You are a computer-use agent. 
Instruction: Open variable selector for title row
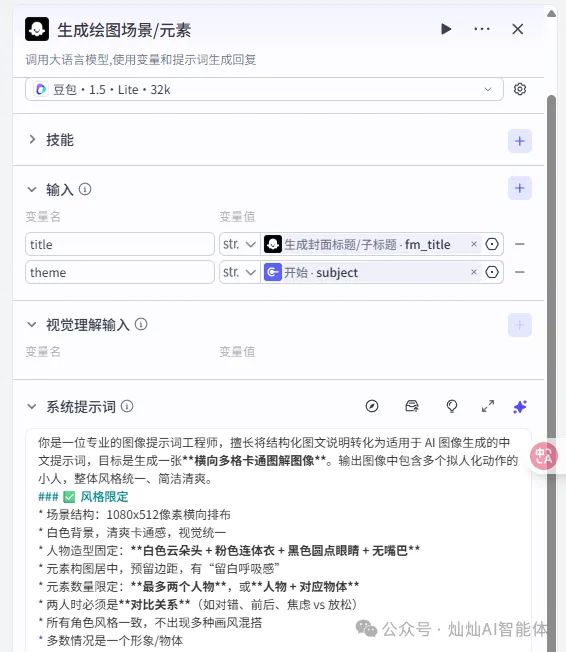point(492,244)
